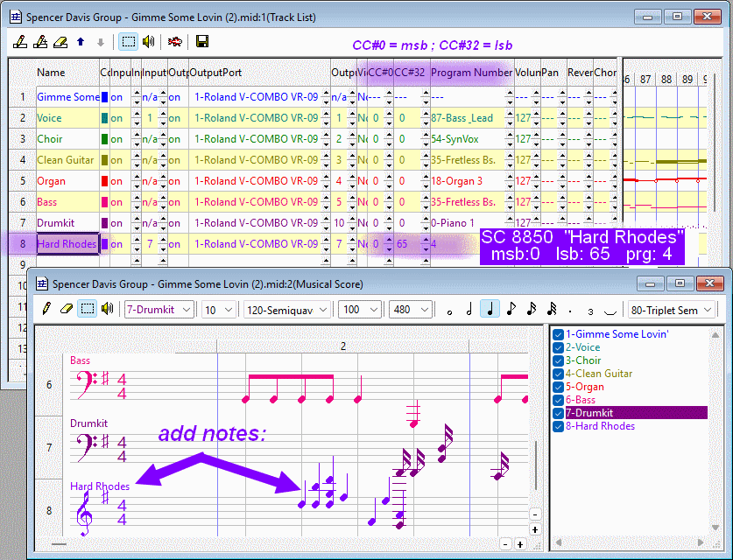This screenshot has height=560, width=733.
Task: Uncheck the 2-Voice track checkbox
Action: coord(558,347)
